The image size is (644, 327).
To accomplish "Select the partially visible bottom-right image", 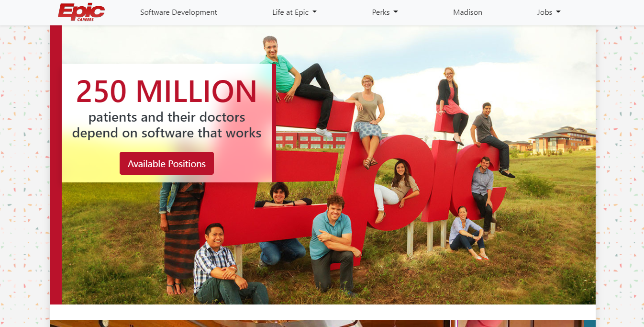I will point(524,323).
